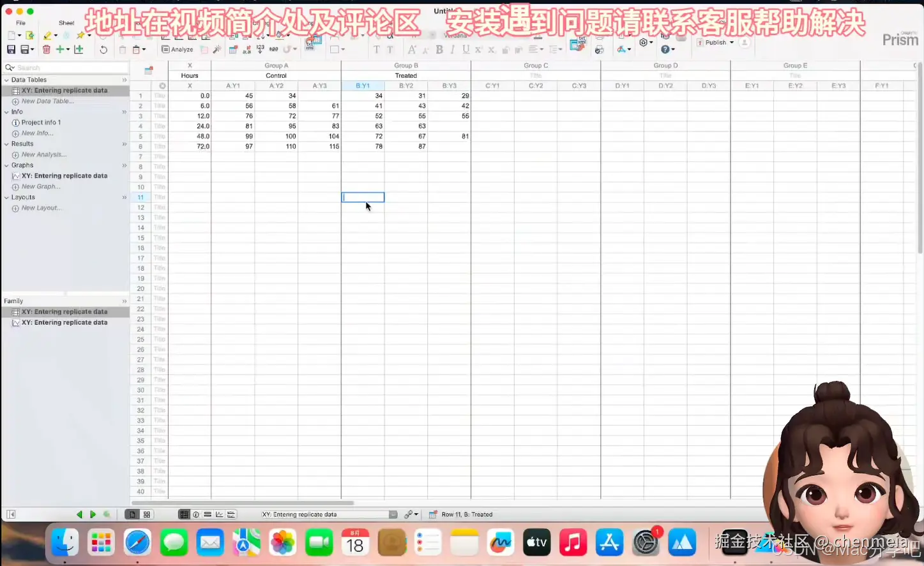Viewport: 924px width, 566px height.
Task: Collapse the Results section
Action: coord(6,144)
